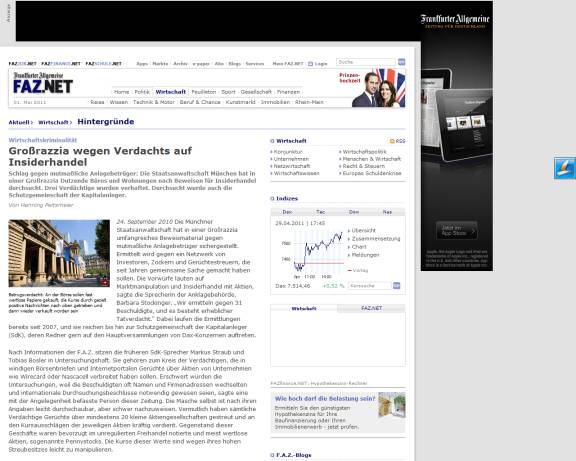Open the Unternehmen sidebar link
The width and height of the screenshot is (576, 461).
[291, 159]
